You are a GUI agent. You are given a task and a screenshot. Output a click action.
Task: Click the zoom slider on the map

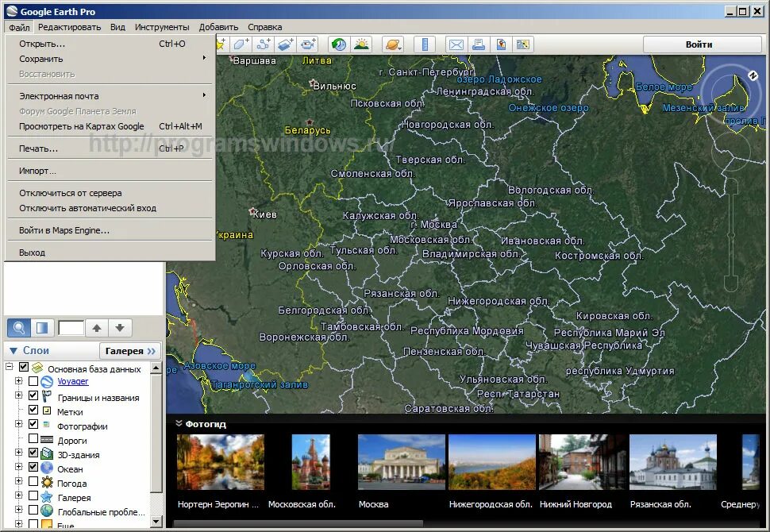click(731, 236)
